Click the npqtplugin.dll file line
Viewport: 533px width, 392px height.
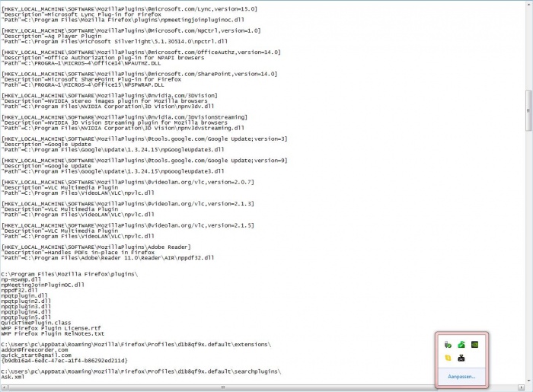coord(24,296)
